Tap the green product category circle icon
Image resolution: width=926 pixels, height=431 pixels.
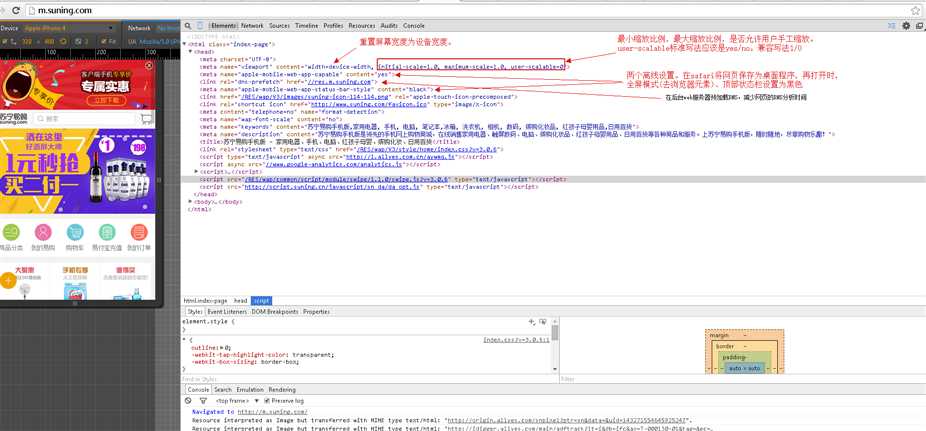click(x=11, y=232)
